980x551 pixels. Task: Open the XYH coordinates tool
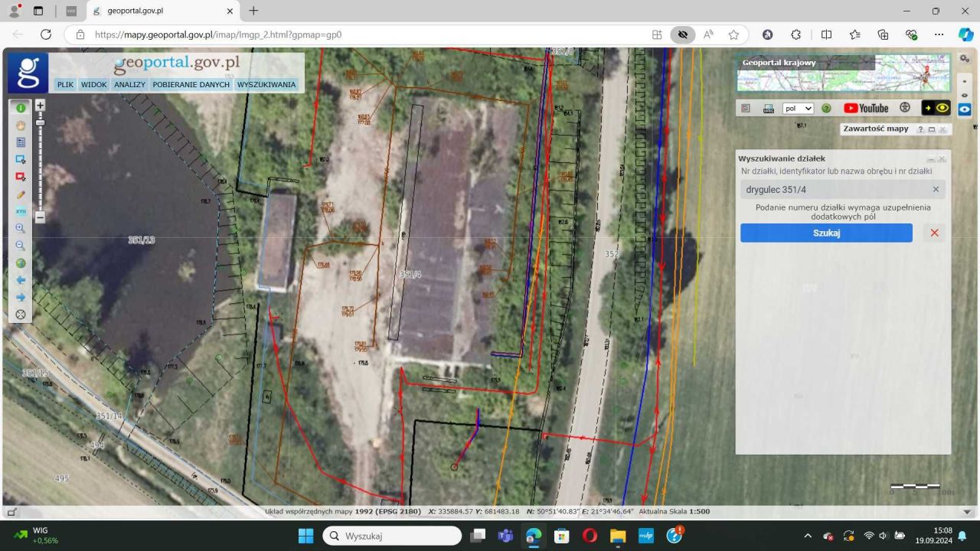(21, 211)
